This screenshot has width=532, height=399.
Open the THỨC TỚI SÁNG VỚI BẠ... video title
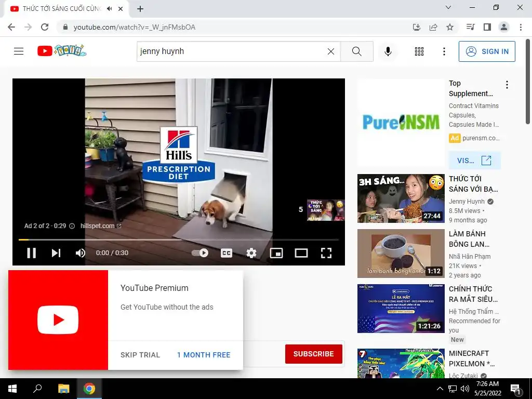(473, 184)
